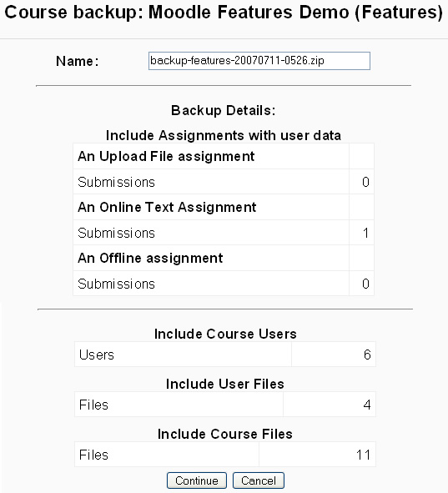Select the 'An Upload File assignment' row
Screen dimensions: 448x493
(224, 156)
